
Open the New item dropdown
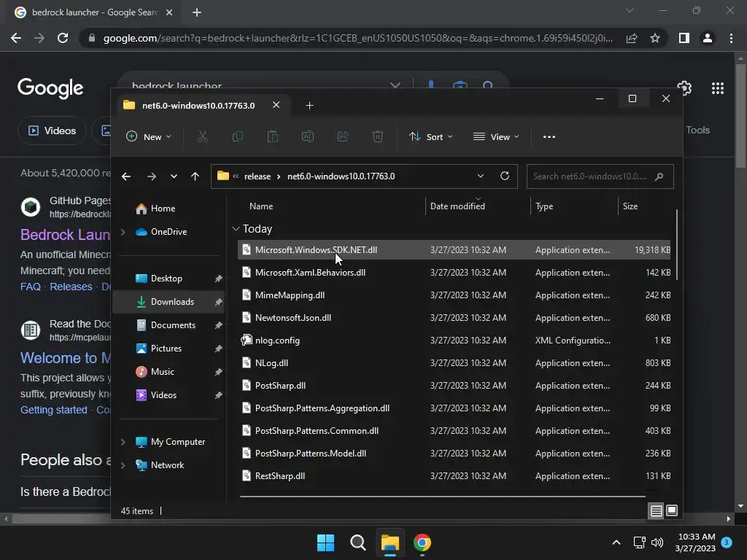[148, 136]
